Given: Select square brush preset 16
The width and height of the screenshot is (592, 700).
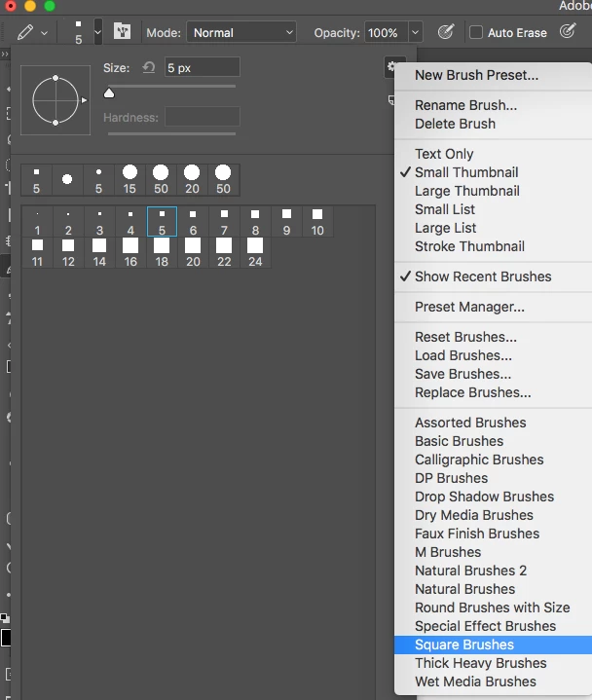Looking at the screenshot, I should tap(130, 253).
